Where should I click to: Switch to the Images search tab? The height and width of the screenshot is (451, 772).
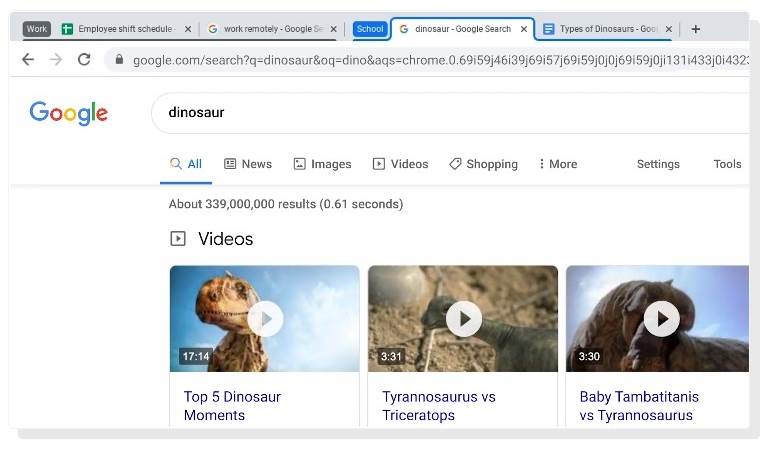[x=322, y=164]
